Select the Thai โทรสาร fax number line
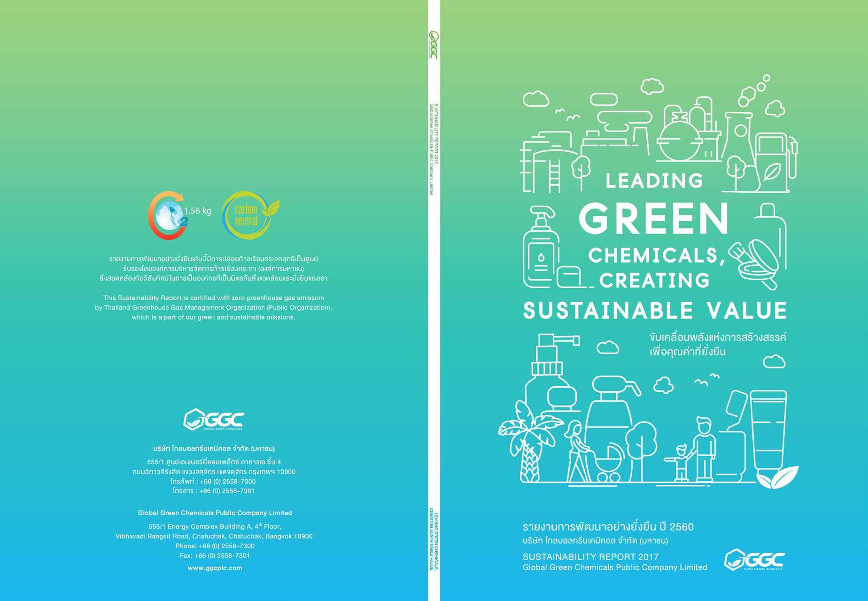This screenshot has height=601, width=868. [x=214, y=491]
